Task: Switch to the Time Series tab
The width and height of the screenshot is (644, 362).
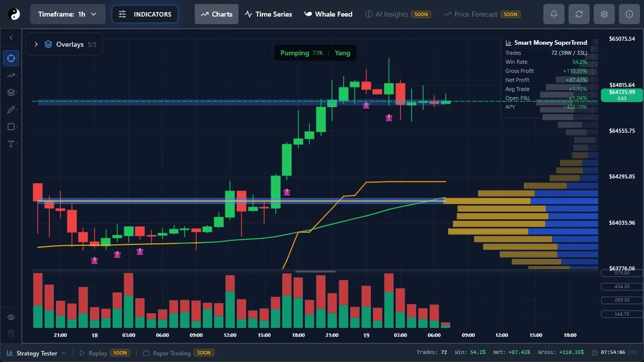Action: 268,14
